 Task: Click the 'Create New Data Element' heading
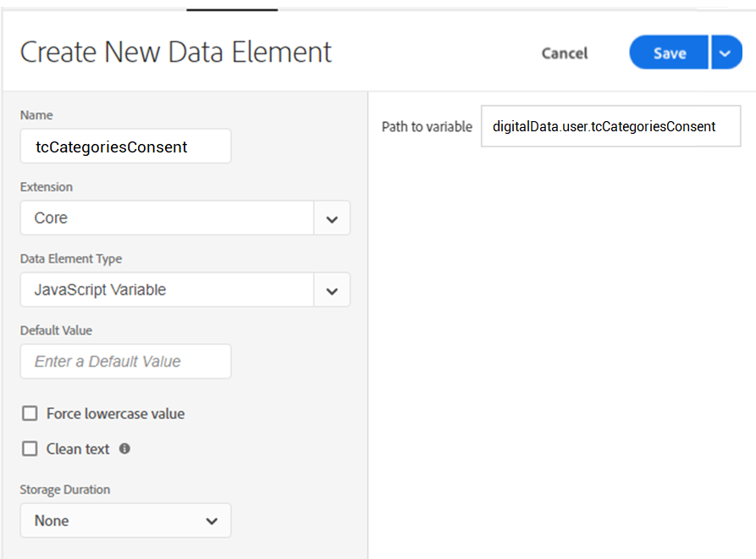(x=176, y=52)
